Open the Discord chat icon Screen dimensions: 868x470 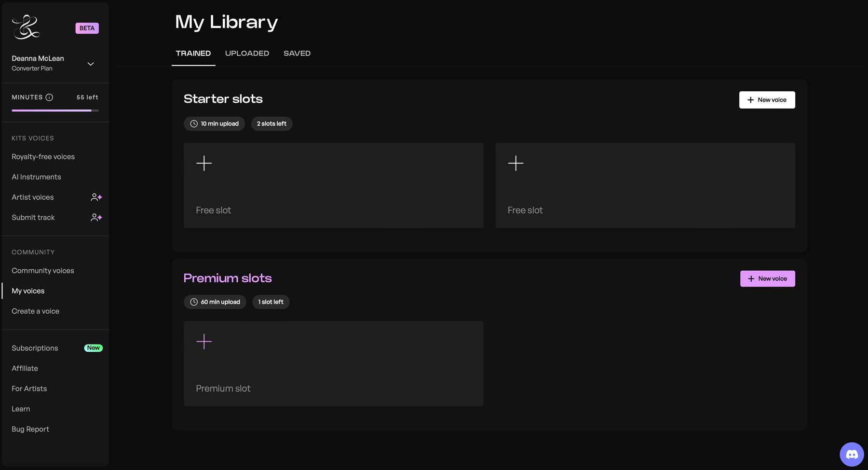[852, 454]
